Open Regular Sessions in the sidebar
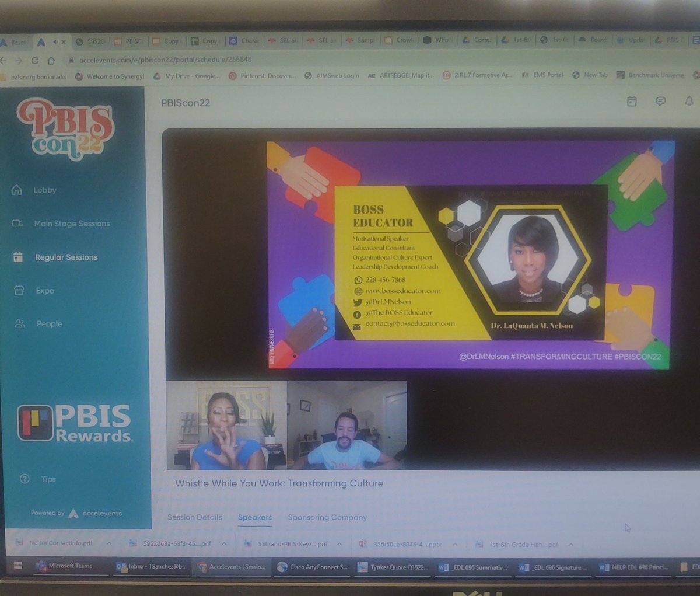 tap(55, 257)
